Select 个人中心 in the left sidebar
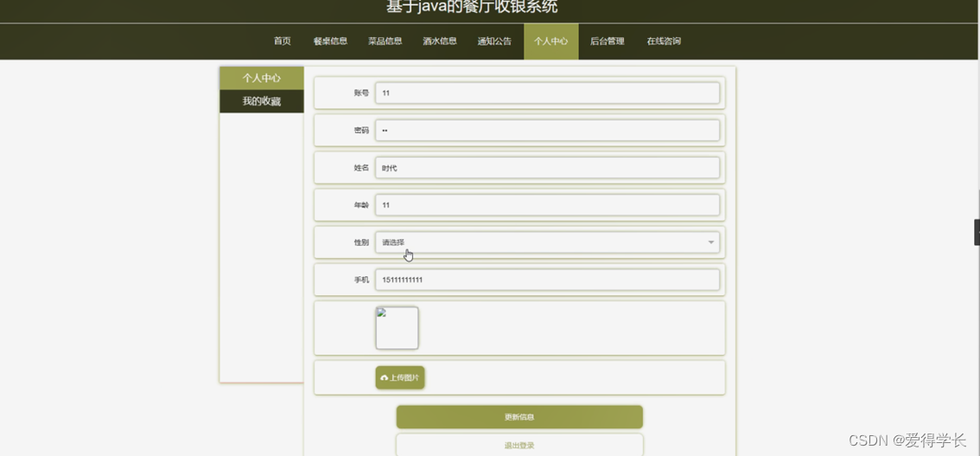 tap(261, 78)
